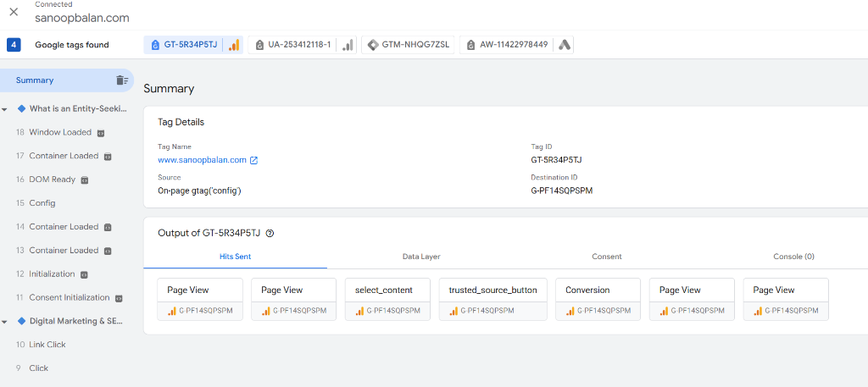Switch to the Consent tab
Image resolution: width=868 pixels, height=387 pixels.
coord(607,257)
